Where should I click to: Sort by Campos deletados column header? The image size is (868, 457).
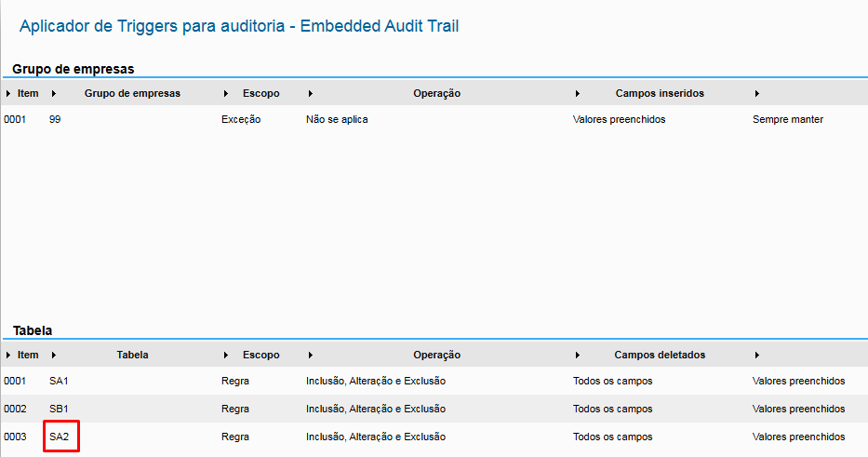pos(660,356)
